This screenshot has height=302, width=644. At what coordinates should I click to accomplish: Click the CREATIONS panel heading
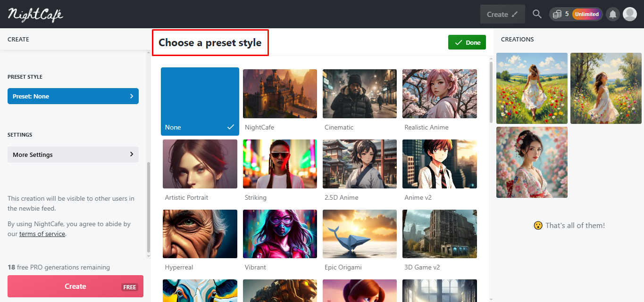[518, 40]
